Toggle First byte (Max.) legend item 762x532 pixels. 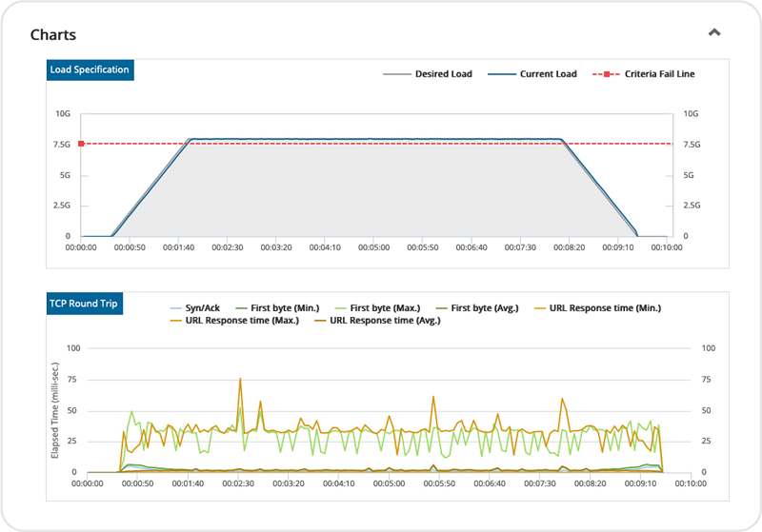pyautogui.click(x=377, y=308)
